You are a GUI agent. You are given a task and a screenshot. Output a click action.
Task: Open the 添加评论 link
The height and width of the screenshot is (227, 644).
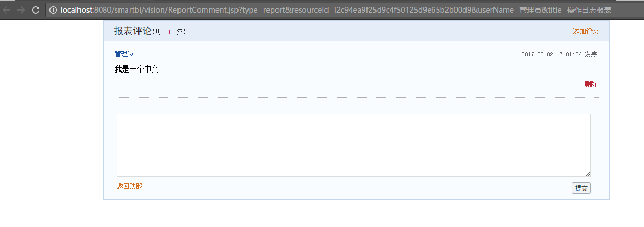(x=586, y=32)
